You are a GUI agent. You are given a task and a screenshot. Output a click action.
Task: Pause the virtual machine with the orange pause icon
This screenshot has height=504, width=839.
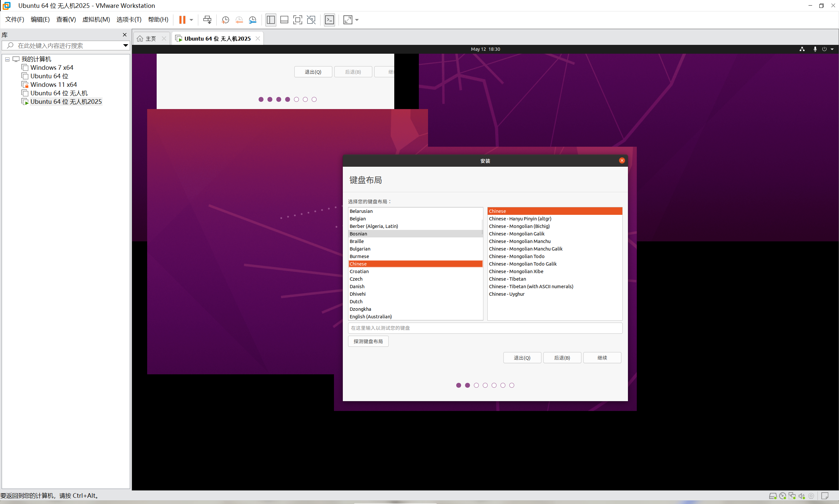182,20
